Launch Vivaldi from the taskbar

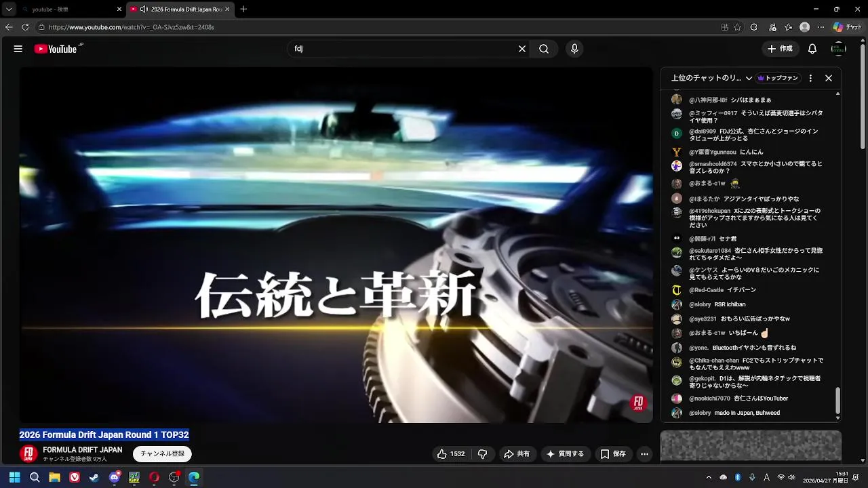pos(75,477)
